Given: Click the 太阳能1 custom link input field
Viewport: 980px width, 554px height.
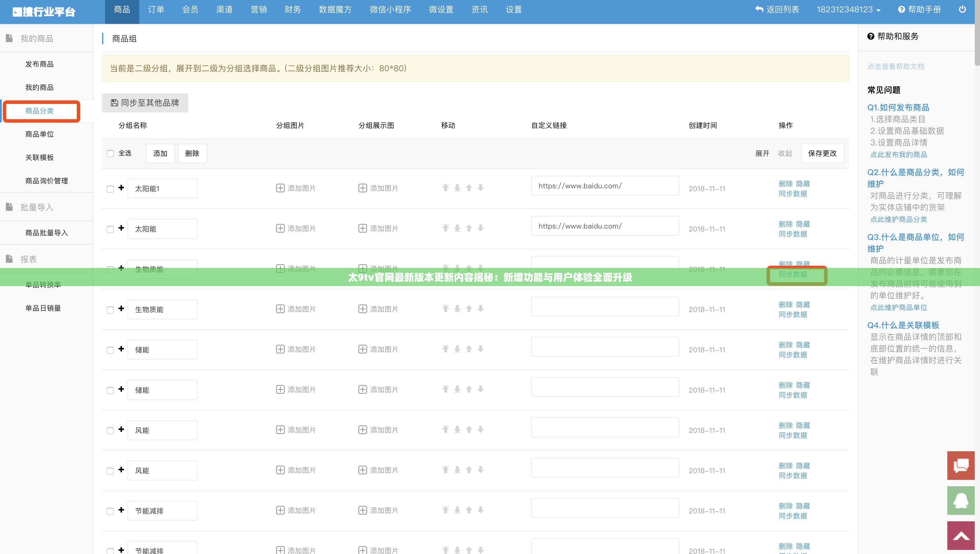Looking at the screenshot, I should pos(605,186).
